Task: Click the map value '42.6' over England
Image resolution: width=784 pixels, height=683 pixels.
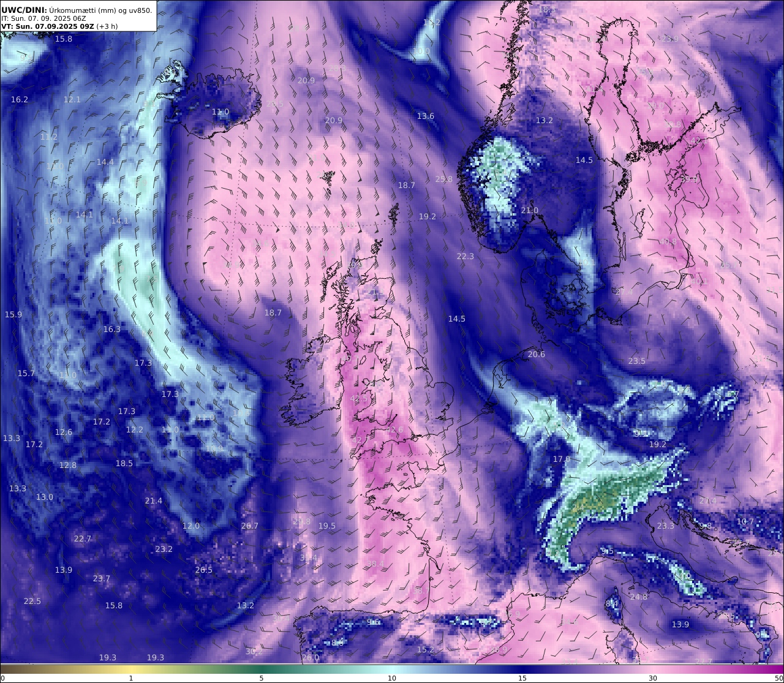Action: 395,429
